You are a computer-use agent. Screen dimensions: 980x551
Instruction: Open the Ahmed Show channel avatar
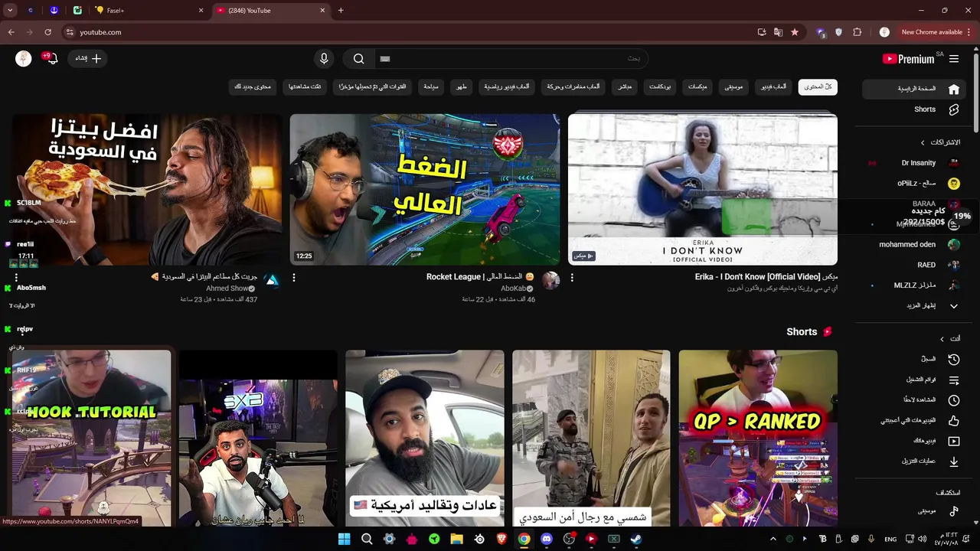pyautogui.click(x=272, y=280)
